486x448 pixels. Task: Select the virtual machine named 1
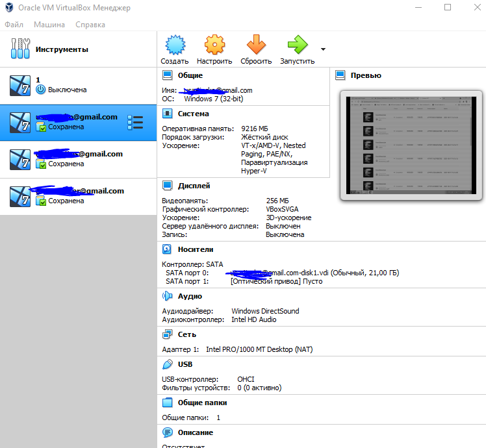coord(79,86)
